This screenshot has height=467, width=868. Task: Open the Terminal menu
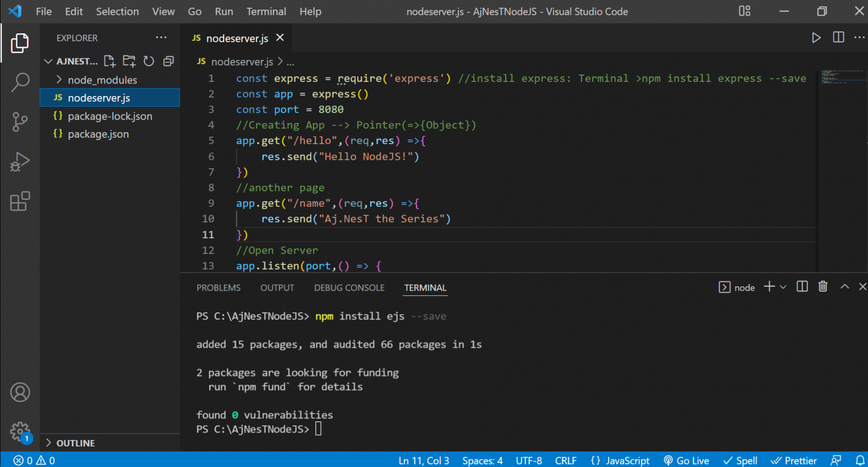(266, 11)
